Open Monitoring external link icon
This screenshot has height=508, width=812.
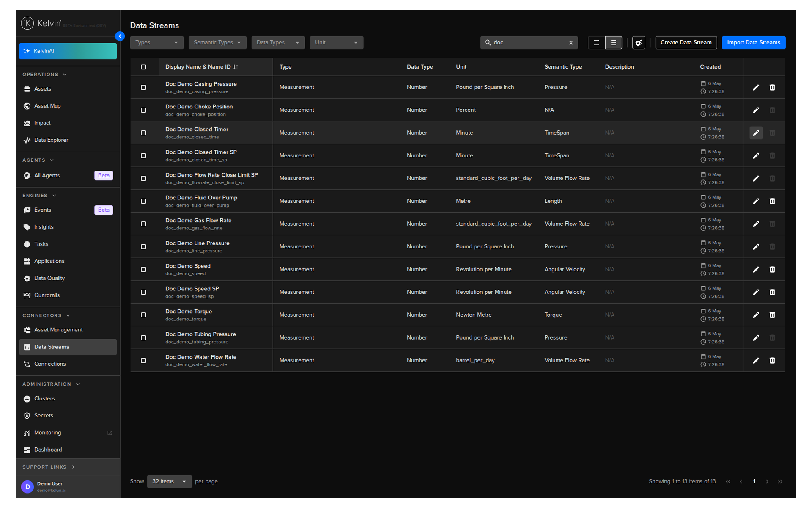[x=110, y=433]
